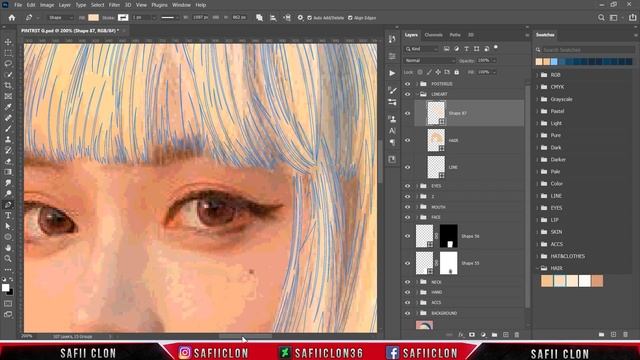
Task: Hide the Shape 87 layer
Action: (407, 113)
